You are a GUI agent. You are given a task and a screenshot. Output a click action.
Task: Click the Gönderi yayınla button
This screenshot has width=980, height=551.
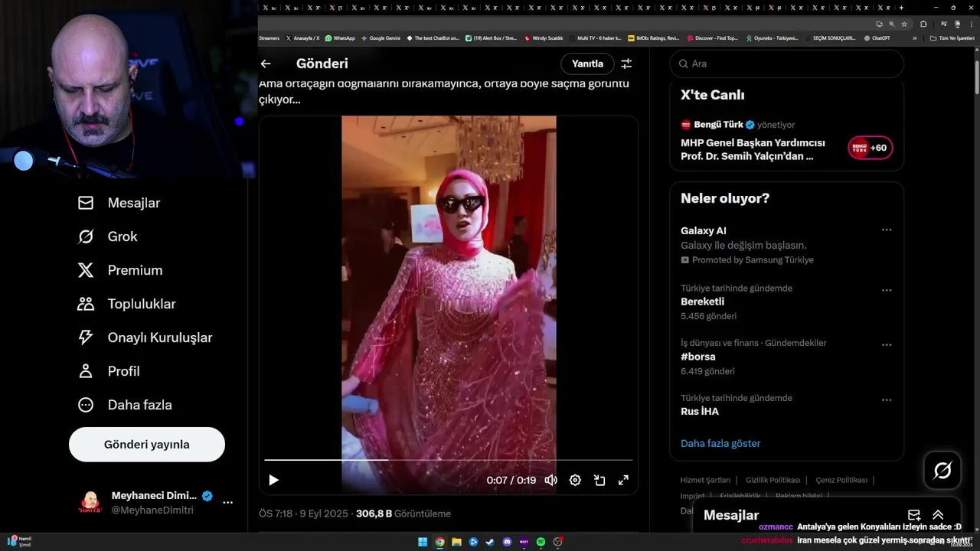[147, 445]
